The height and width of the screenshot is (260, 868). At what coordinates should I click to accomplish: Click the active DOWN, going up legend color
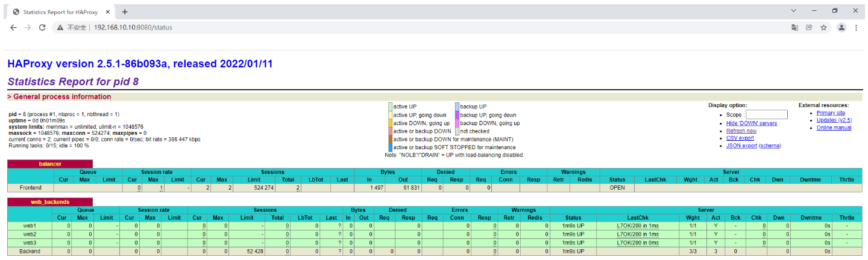click(x=391, y=123)
